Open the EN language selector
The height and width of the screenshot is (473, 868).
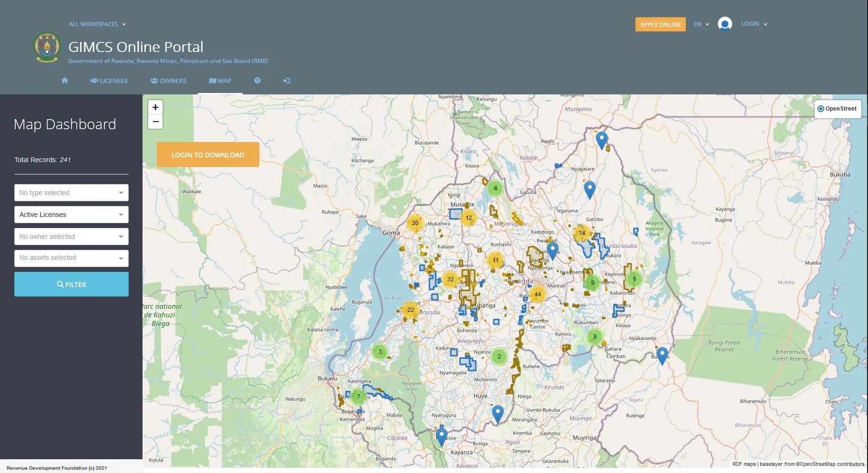701,24
